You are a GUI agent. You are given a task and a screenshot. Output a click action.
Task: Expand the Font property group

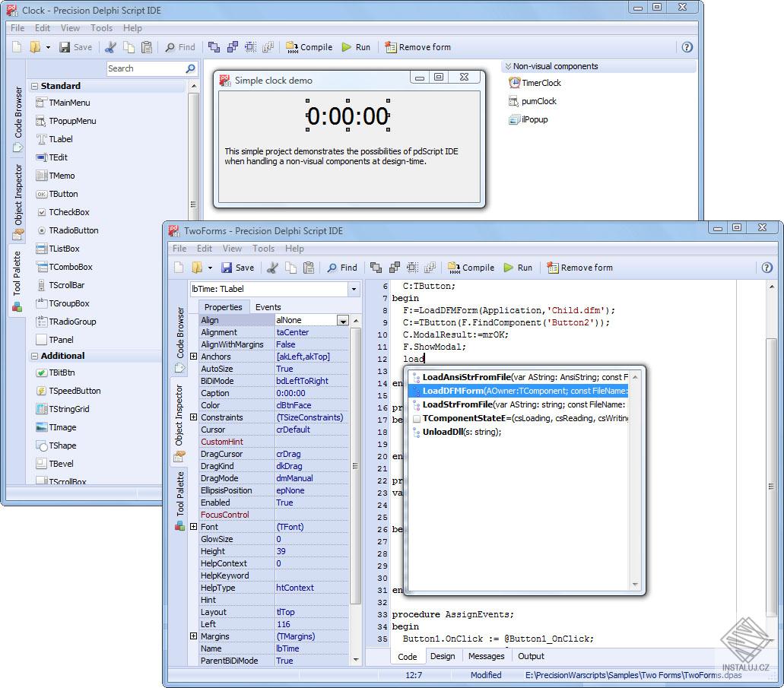(x=193, y=527)
